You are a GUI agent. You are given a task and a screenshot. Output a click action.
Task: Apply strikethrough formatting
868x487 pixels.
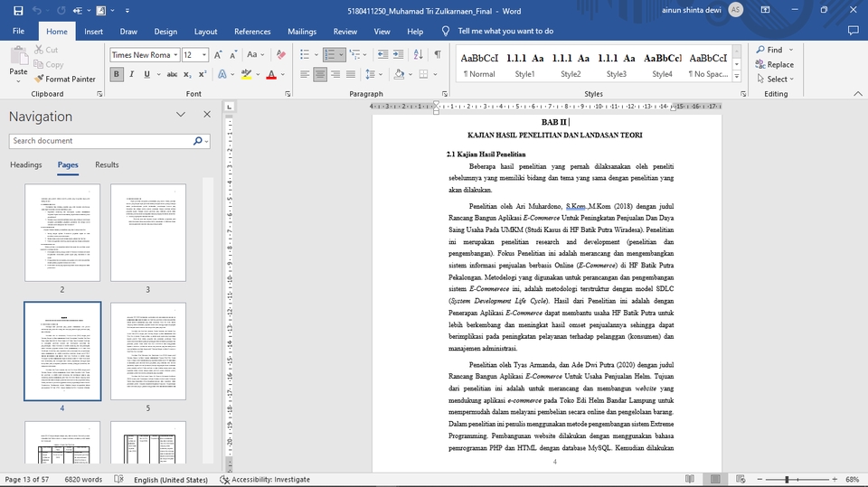[172, 74]
